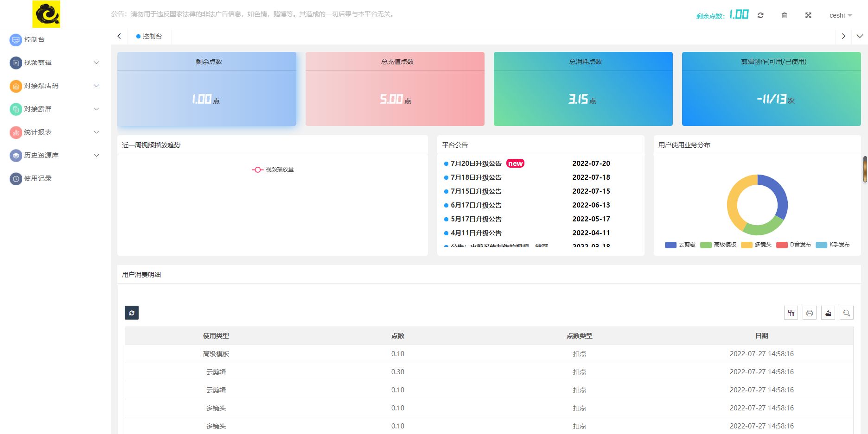Click the trash icon in top bar
Viewport: 868px width, 434px height.
785,15
